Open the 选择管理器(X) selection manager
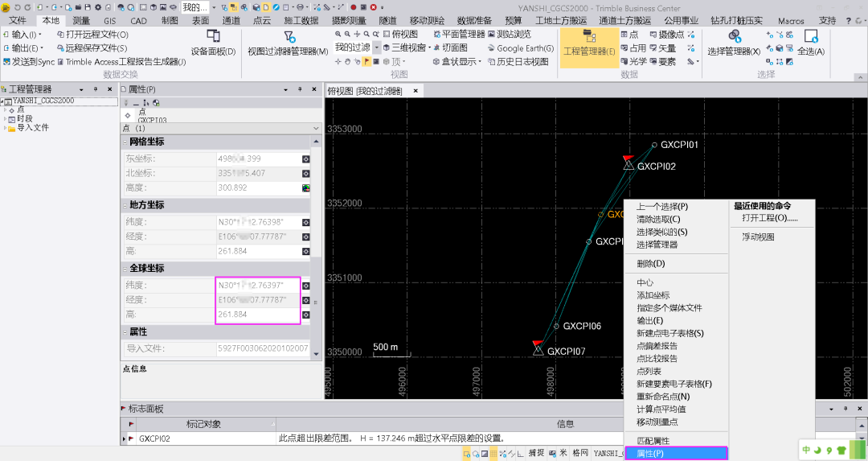This screenshot has width=868, height=461. pos(734,43)
